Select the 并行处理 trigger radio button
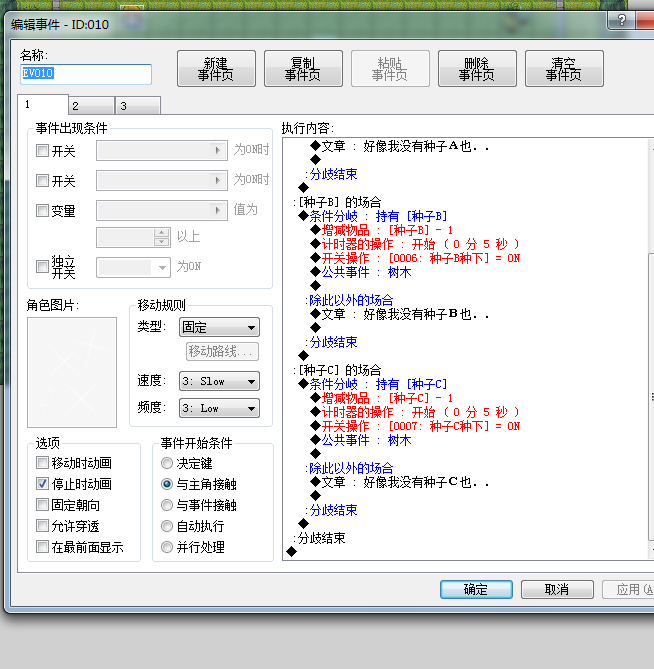 pyautogui.click(x=167, y=547)
